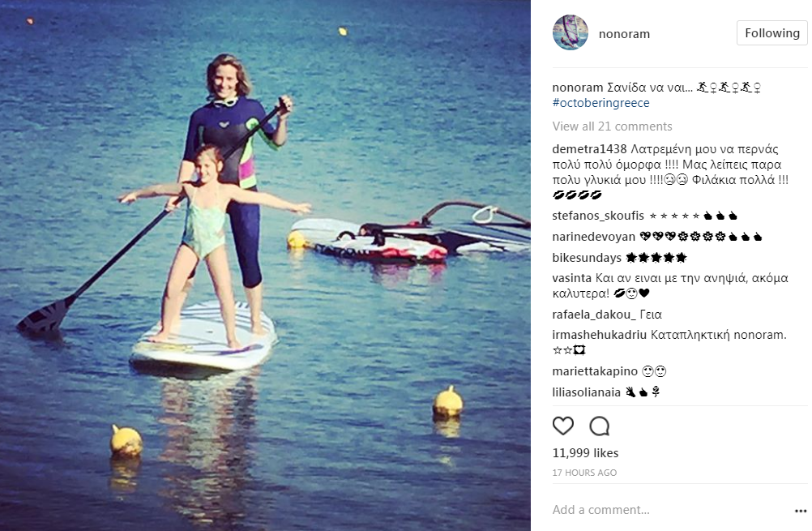
Task: Expand View all 21 comments
Action: point(612,126)
